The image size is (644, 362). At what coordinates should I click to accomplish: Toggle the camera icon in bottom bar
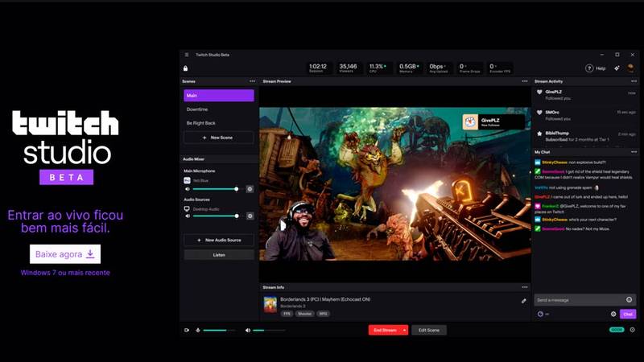pyautogui.click(x=187, y=330)
